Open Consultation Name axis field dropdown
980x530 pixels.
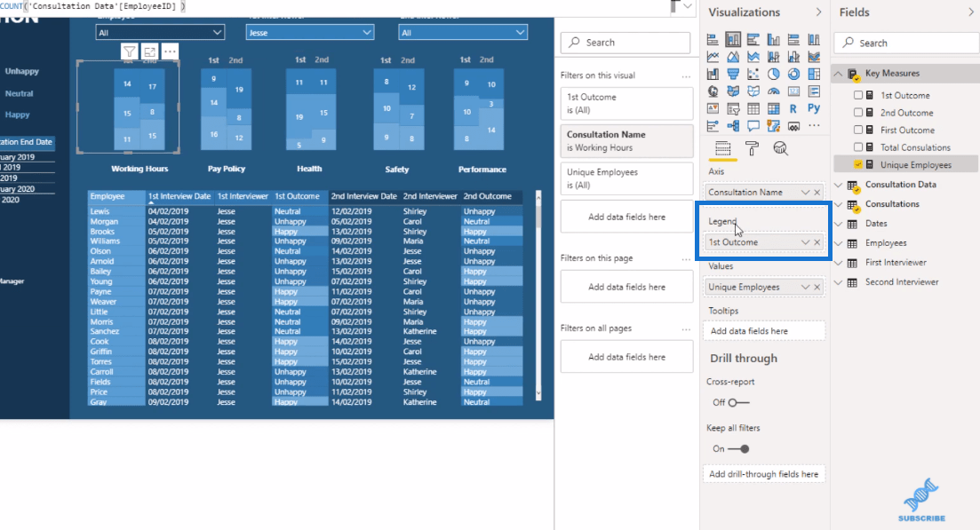805,193
